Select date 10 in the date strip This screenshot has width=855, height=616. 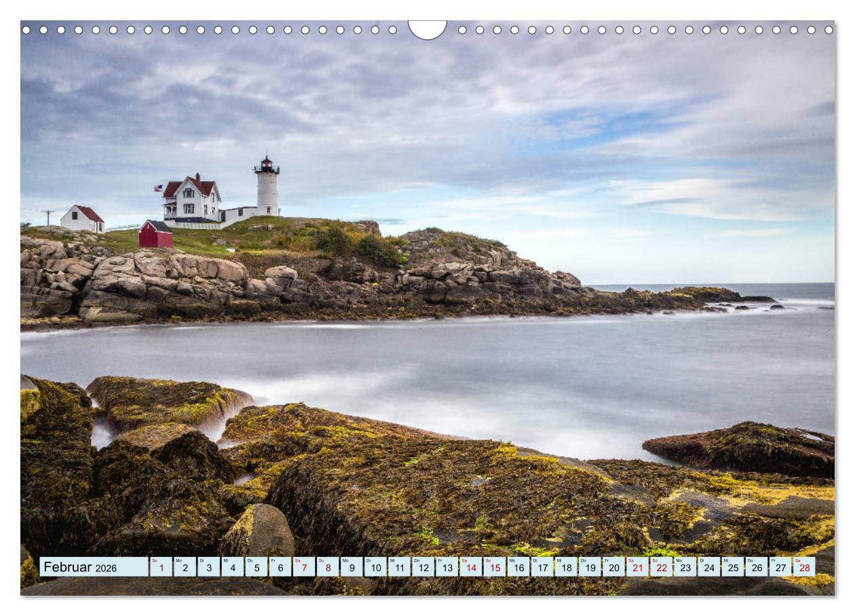[x=375, y=567]
